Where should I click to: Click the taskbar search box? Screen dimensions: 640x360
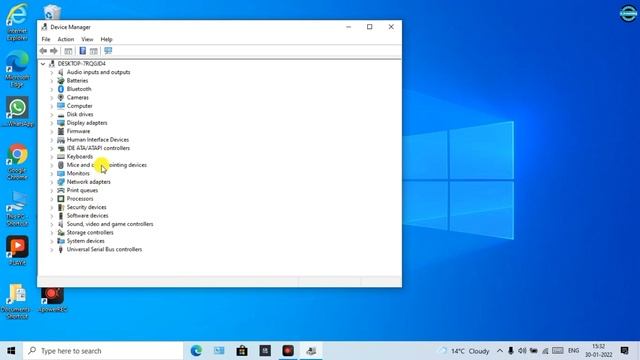click(103, 351)
